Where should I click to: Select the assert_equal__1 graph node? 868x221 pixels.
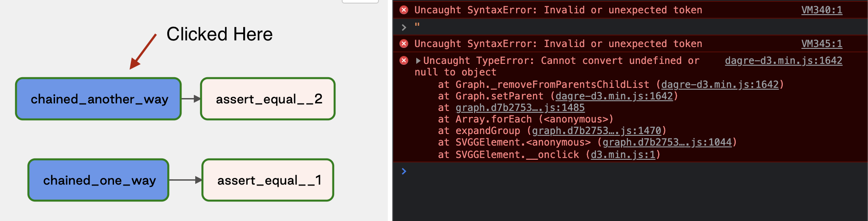coord(268,180)
